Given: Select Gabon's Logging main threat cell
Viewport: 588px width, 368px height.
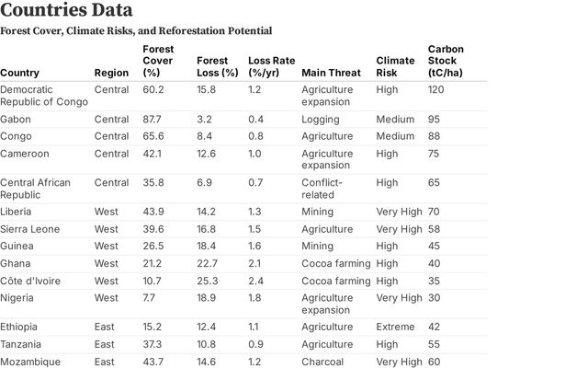Looking at the screenshot, I should [x=320, y=119].
